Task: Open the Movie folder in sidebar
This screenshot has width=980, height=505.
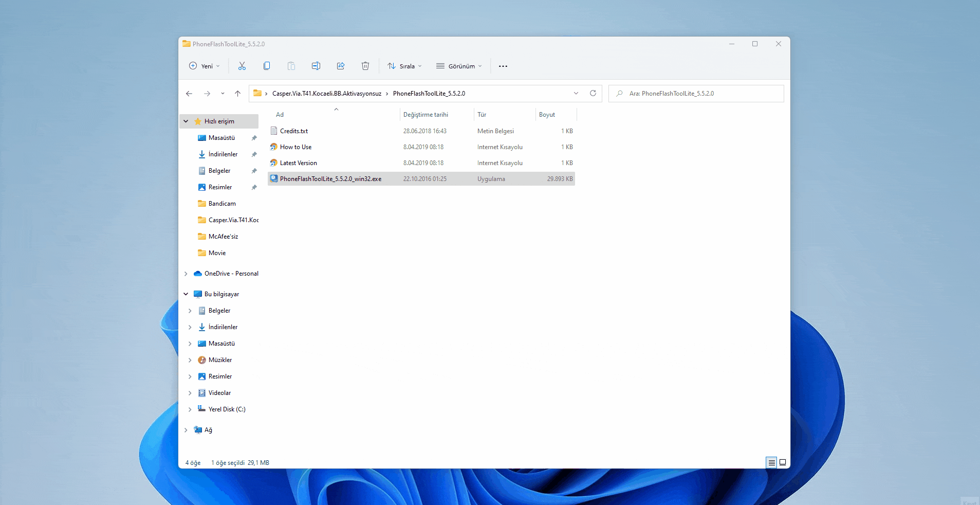Action: tap(217, 253)
